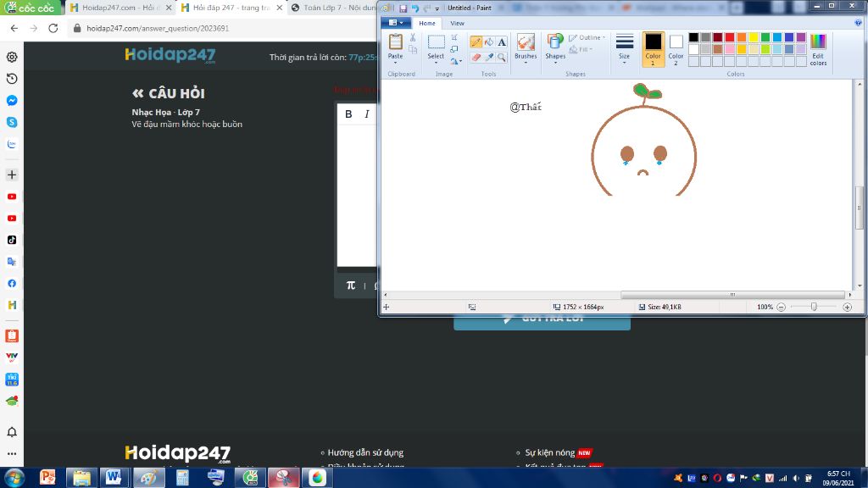
Task: Expand the Brushes dropdown arrow
Action: click(x=526, y=63)
